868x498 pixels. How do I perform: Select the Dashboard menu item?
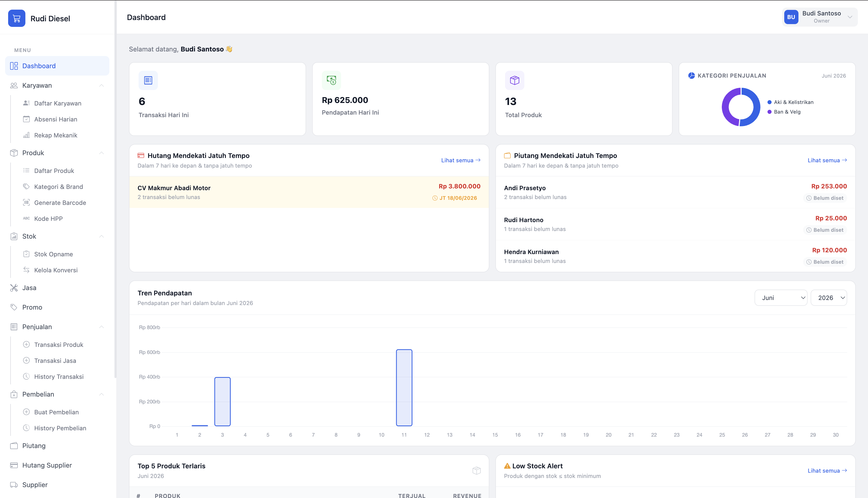click(x=57, y=66)
